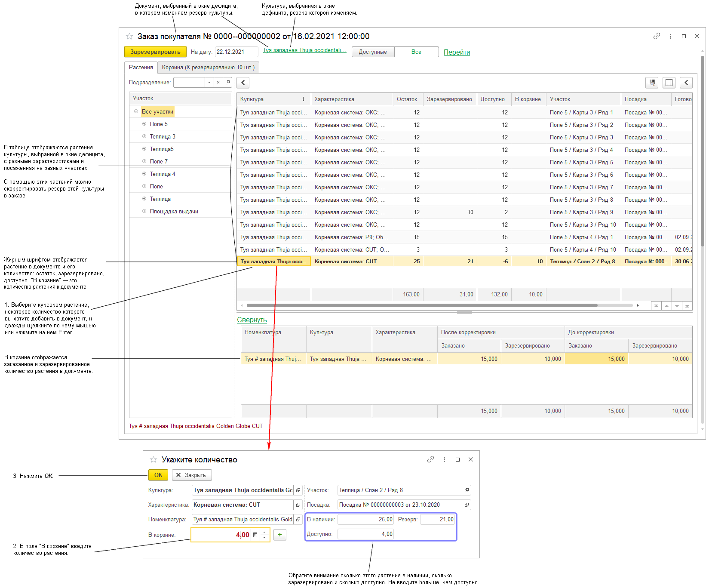Collapse the Все участки tree node
Image resolution: width=706 pixels, height=588 pixels.
point(136,111)
